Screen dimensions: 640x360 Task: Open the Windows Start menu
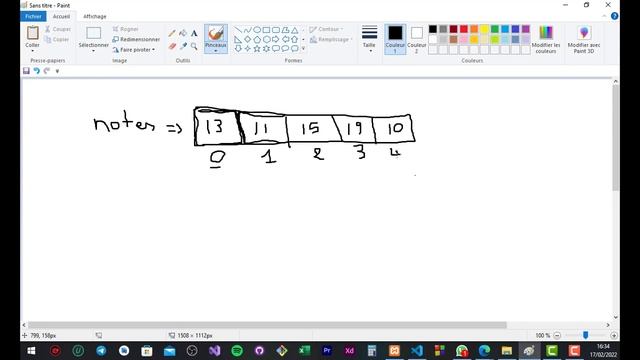point(31,351)
